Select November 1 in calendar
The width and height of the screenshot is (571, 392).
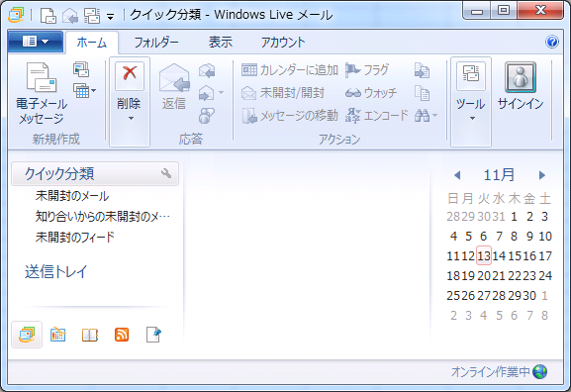pos(514,217)
